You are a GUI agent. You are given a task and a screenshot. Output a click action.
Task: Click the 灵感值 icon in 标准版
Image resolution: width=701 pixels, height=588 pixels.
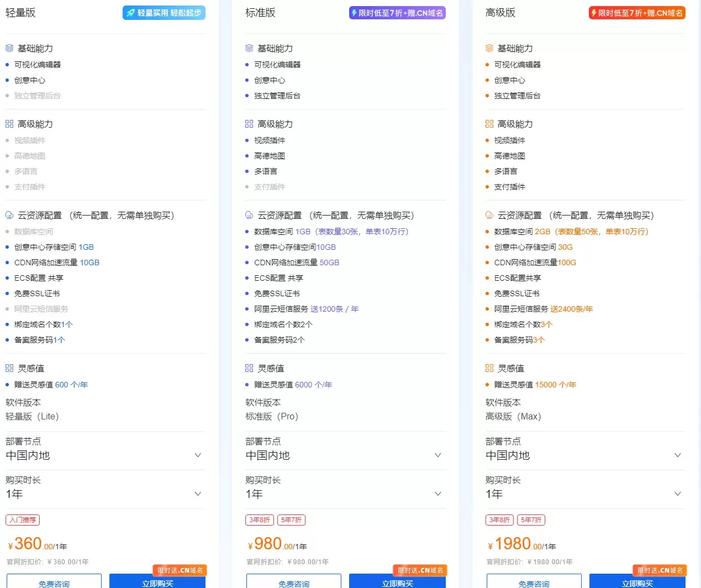249,368
